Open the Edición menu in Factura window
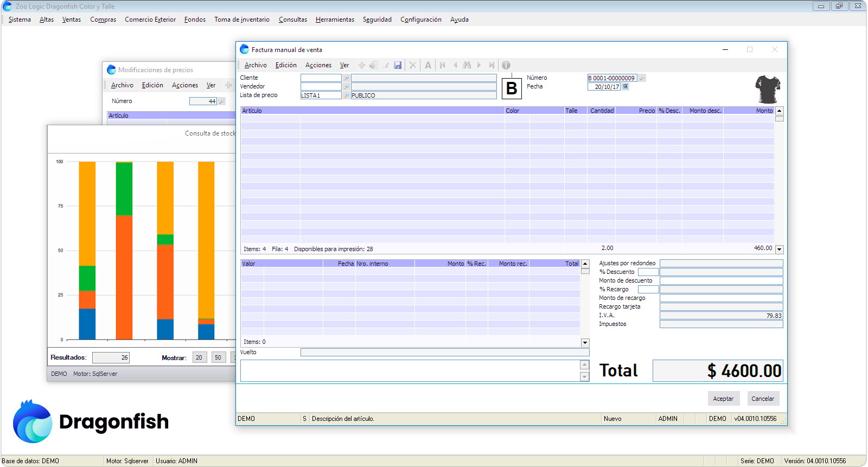The height and width of the screenshot is (467, 868). 286,65
